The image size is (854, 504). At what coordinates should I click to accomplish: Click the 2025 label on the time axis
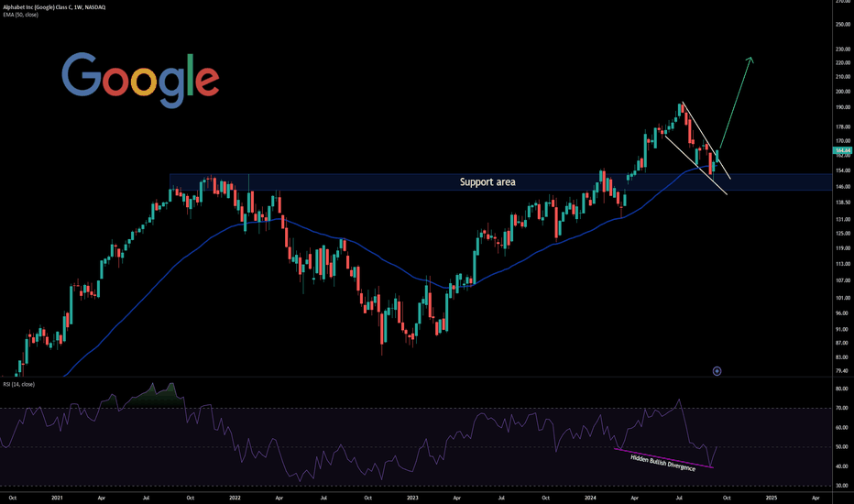coord(772,498)
